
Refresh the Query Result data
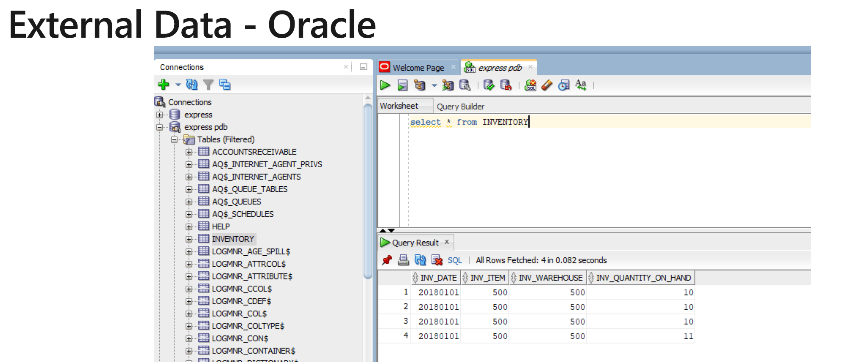(x=420, y=260)
